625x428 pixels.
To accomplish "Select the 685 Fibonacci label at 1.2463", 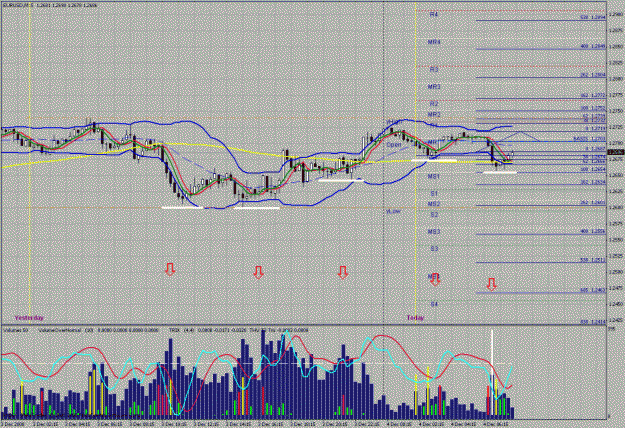I will 593,290.
